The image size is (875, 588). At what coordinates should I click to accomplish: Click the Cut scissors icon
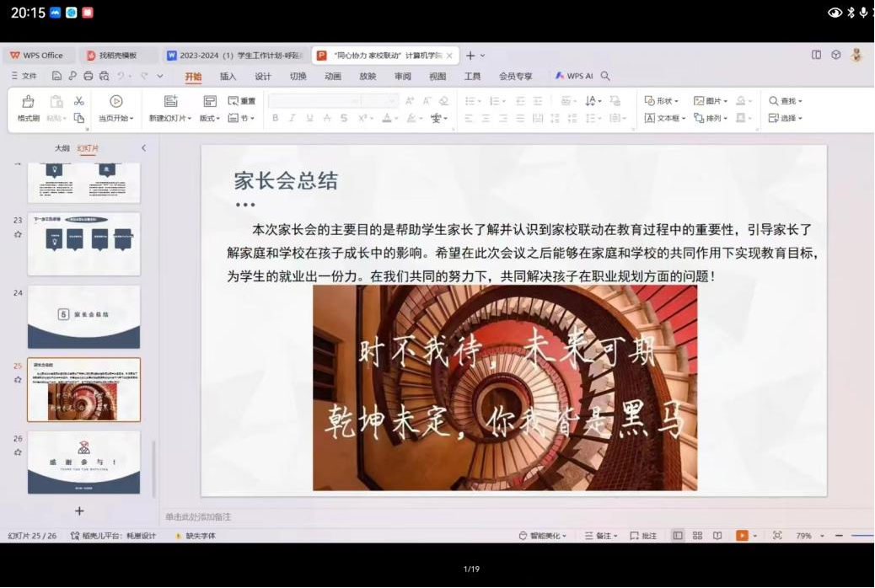[x=78, y=101]
